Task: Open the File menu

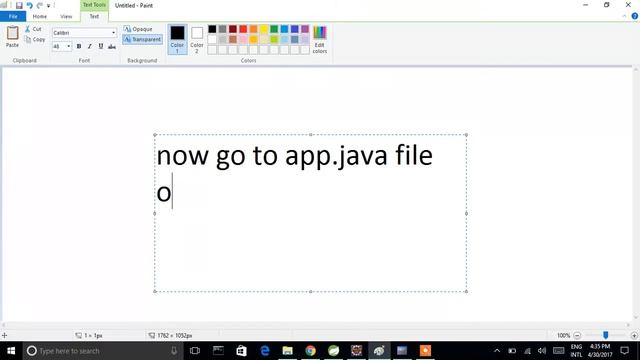Action: pos(13,16)
